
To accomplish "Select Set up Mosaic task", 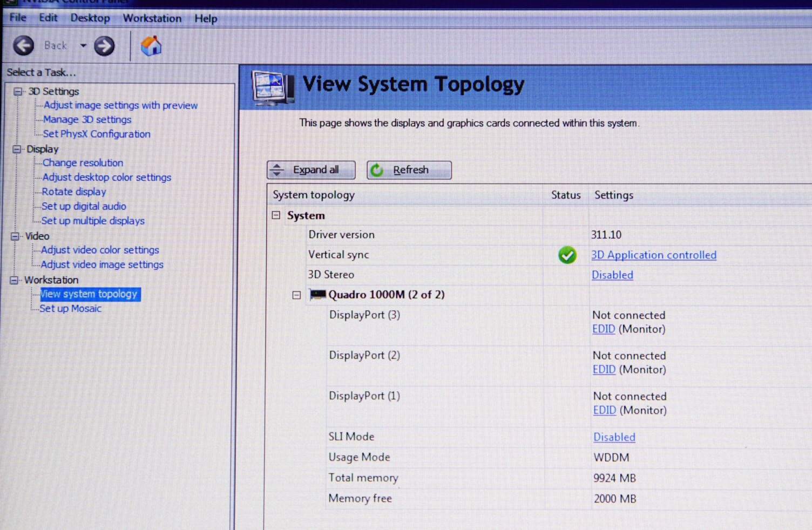I will pyautogui.click(x=70, y=309).
